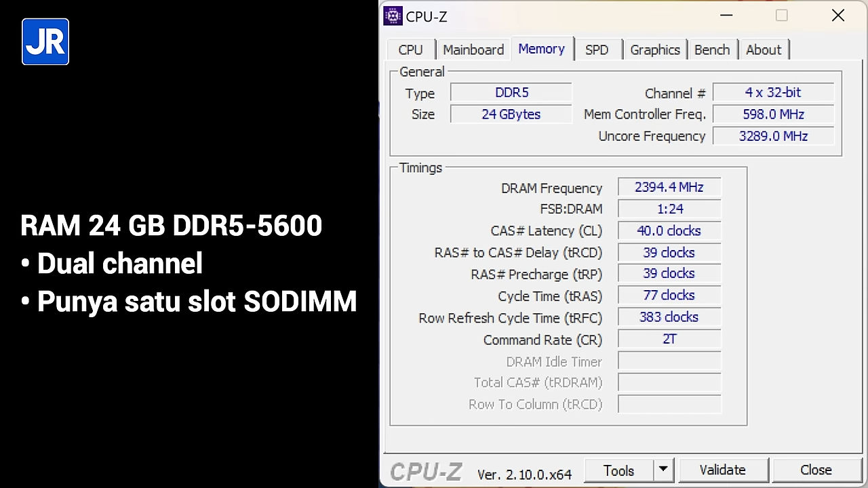This screenshot has width=868, height=488.
Task: Click the "Mem Controller Freq." label
Action: (x=645, y=115)
